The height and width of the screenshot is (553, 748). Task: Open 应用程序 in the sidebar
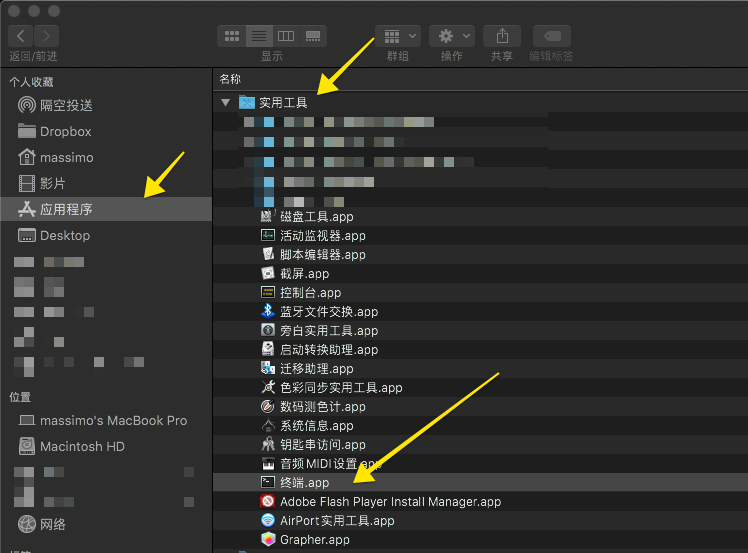click(66, 210)
